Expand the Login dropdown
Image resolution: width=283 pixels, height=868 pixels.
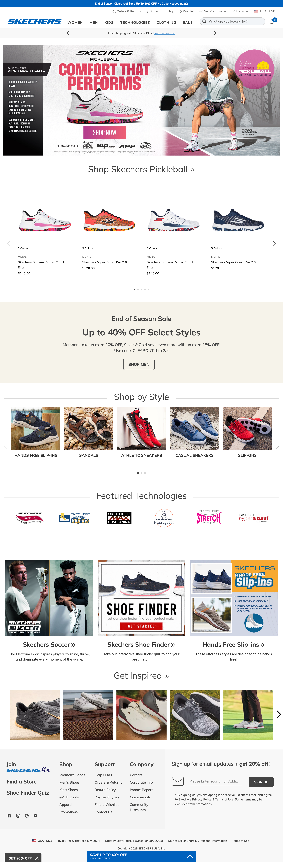click(240, 11)
